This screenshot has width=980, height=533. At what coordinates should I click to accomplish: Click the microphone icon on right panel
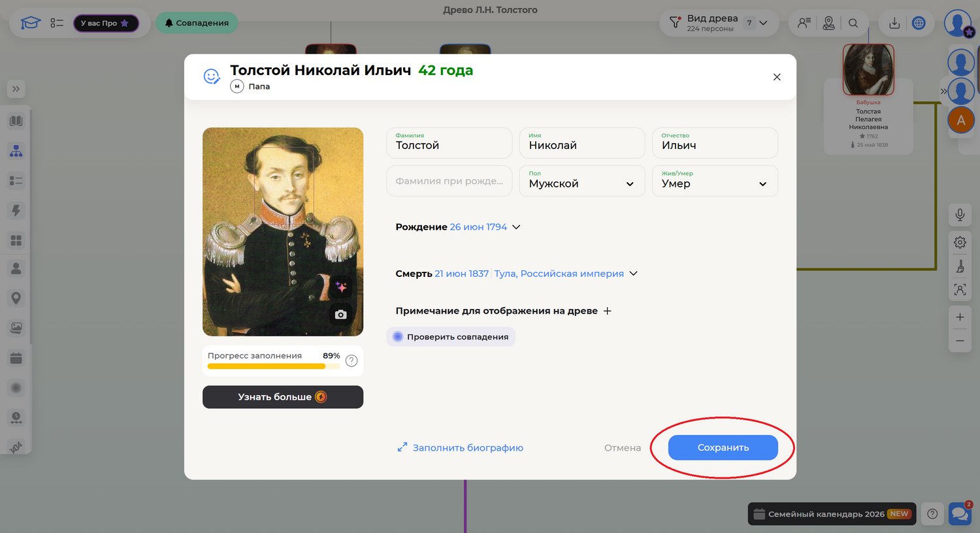pos(960,215)
